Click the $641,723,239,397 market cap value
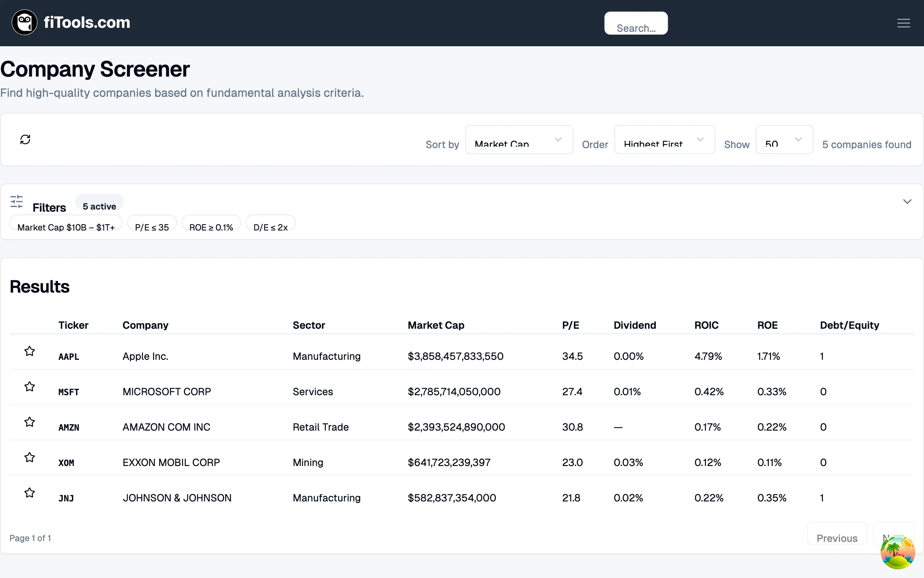Image resolution: width=924 pixels, height=578 pixels. pos(449,462)
